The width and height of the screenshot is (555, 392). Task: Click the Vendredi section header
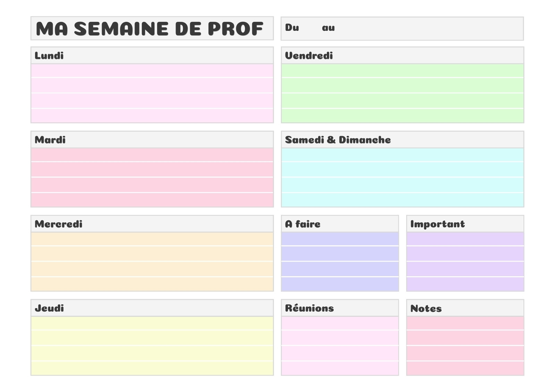click(x=402, y=55)
